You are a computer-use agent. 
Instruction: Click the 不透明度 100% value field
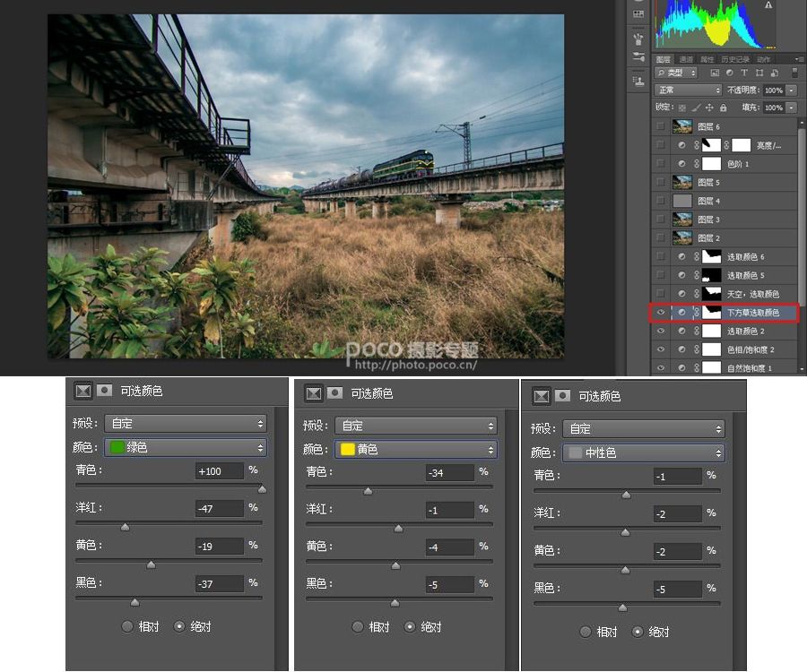coord(774,90)
